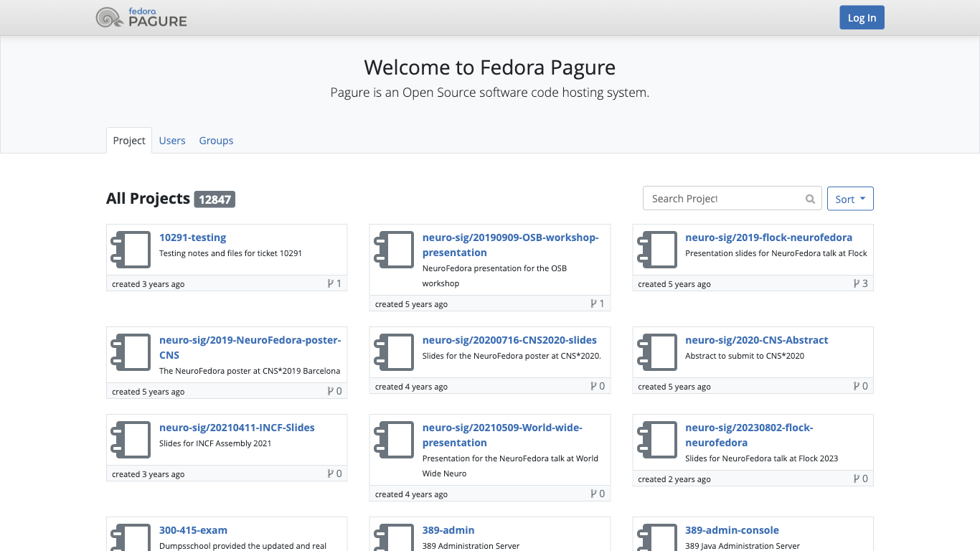Select the Project tab

coord(129,141)
